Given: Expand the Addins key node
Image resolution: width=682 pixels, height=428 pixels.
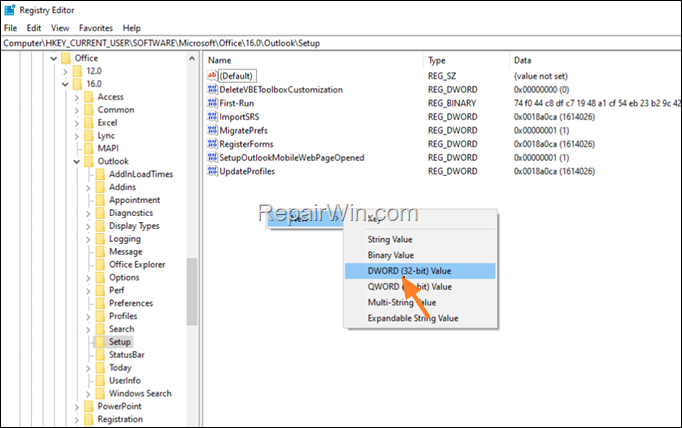Looking at the screenshot, I should click(x=88, y=187).
